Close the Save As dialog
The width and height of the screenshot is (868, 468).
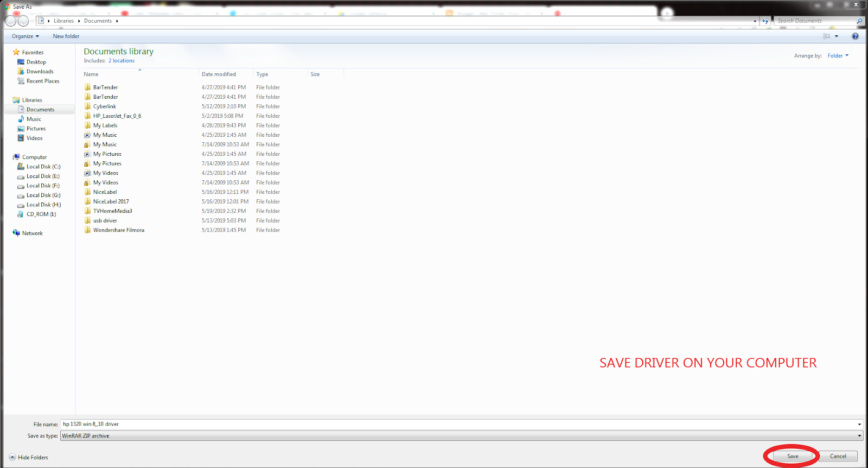point(857,4)
